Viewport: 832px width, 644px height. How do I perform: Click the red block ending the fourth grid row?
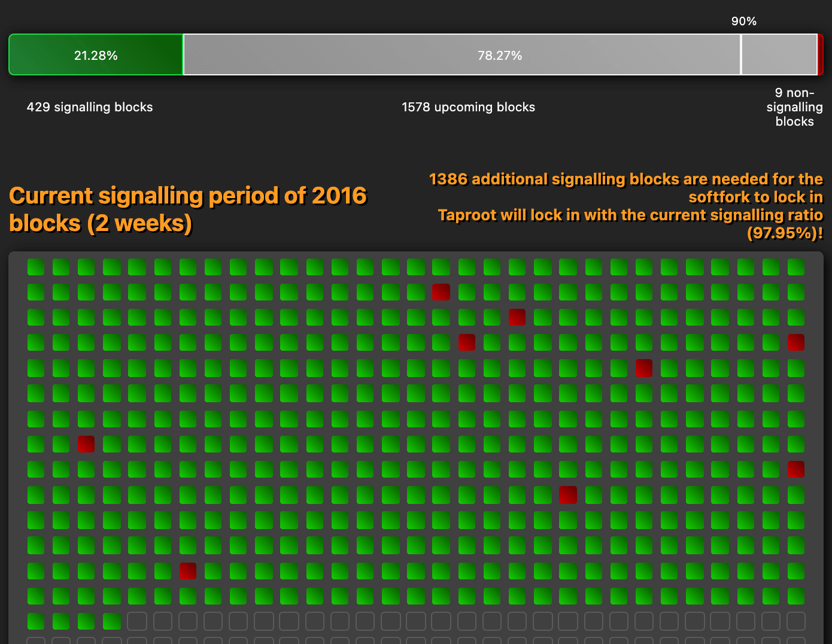click(796, 342)
